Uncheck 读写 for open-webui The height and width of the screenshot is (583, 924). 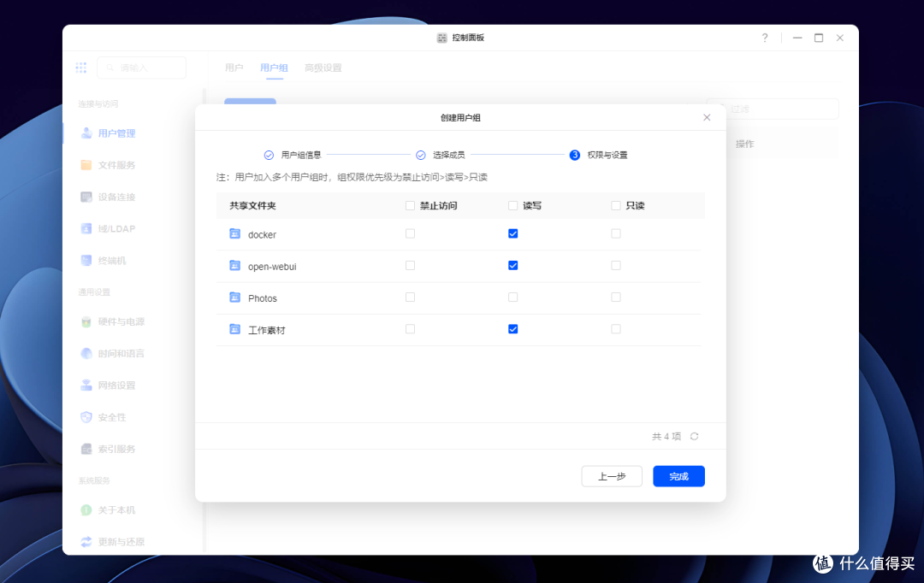(512, 266)
